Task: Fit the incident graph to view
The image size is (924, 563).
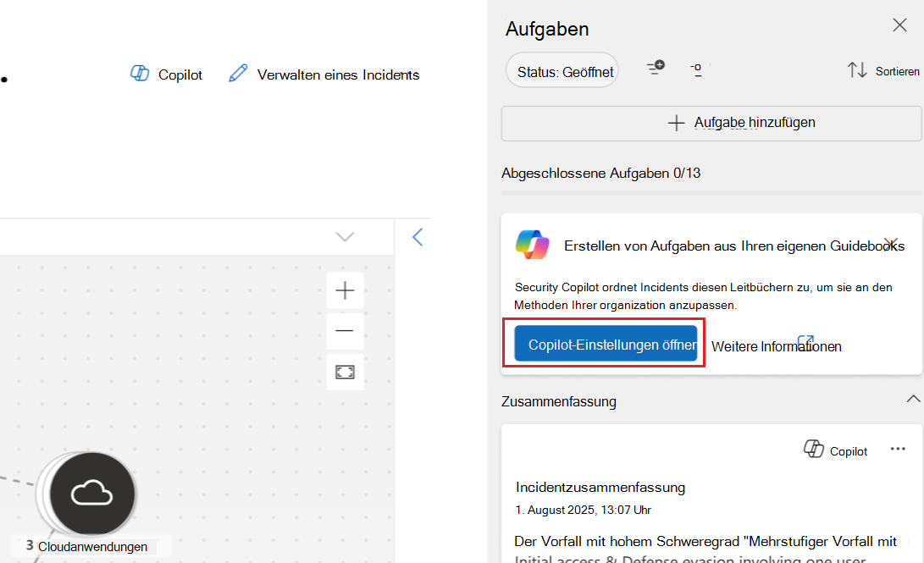Action: (345, 372)
